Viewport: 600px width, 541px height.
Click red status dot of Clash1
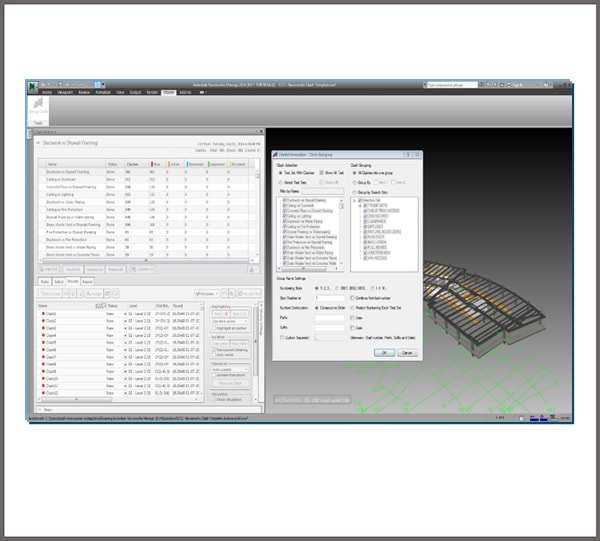click(43, 314)
